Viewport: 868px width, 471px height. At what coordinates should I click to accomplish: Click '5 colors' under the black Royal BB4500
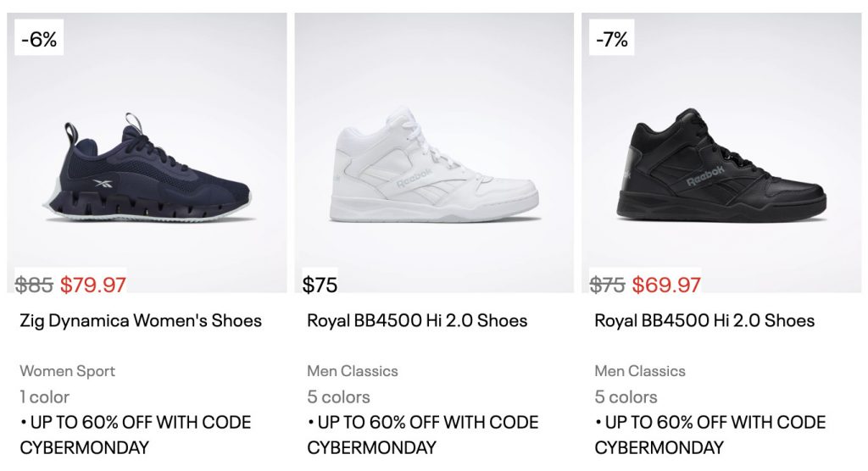click(x=626, y=396)
